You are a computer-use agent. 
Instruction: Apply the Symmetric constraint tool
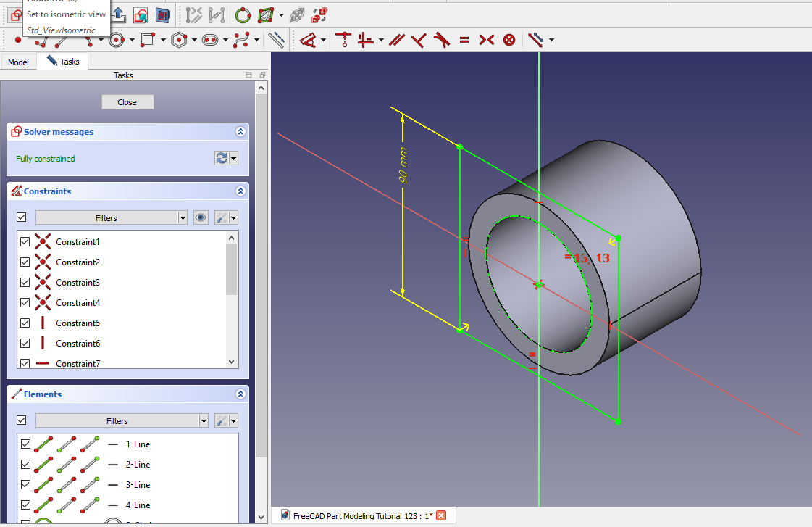(x=487, y=40)
